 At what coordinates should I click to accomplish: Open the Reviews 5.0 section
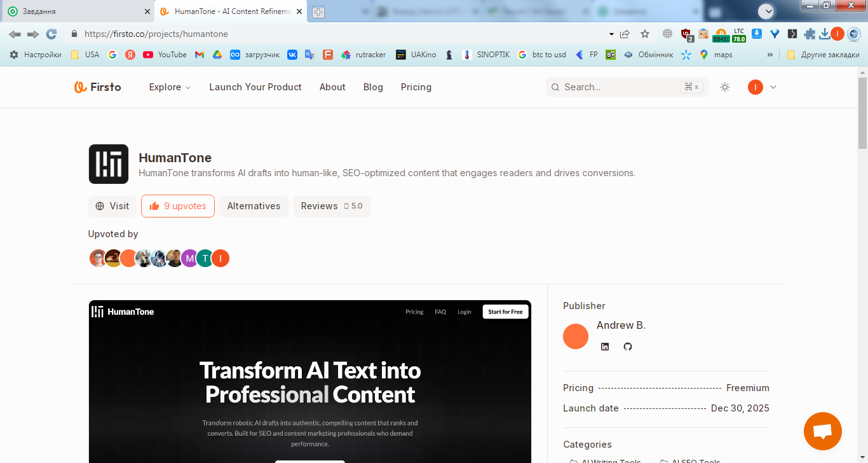coord(332,206)
